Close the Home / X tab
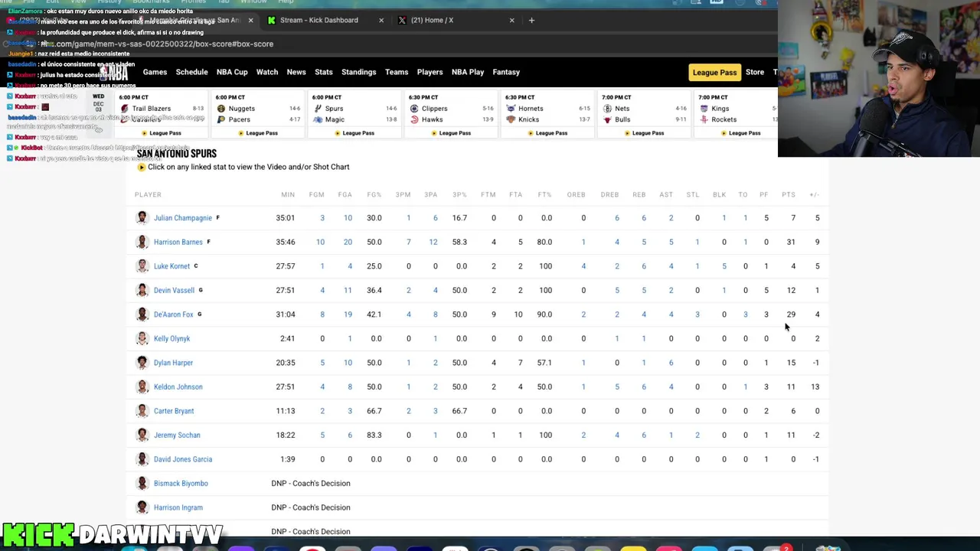The height and width of the screenshot is (551, 980). [512, 20]
